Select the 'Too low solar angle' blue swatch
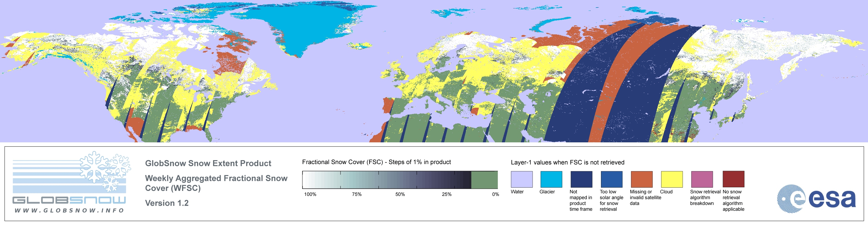This screenshot has width=868, height=225. [612, 179]
